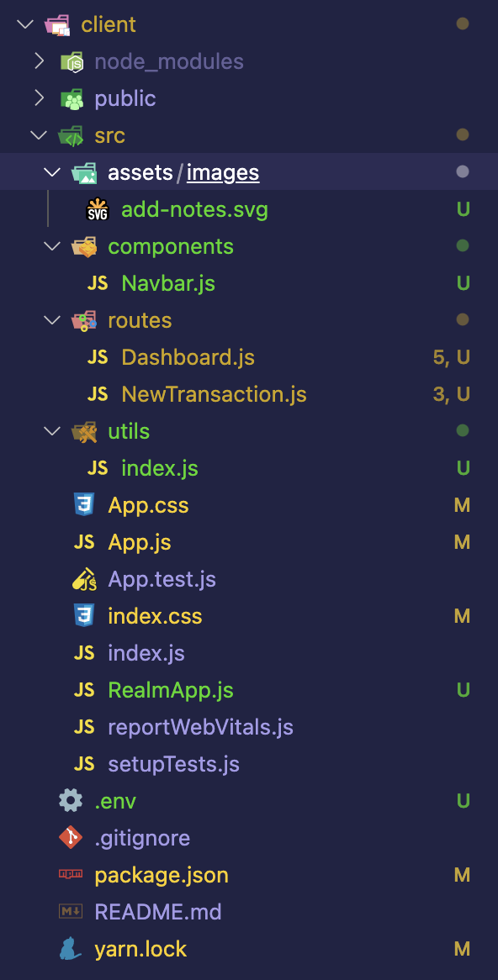This screenshot has width=498, height=980.
Task: Click the test file icon beside App.test.js
Action: [x=84, y=579]
